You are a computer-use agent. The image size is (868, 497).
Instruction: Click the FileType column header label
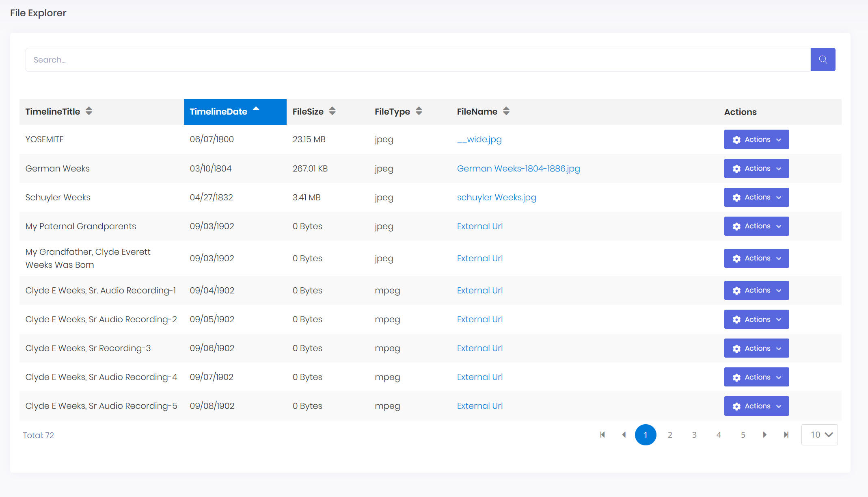pos(392,111)
